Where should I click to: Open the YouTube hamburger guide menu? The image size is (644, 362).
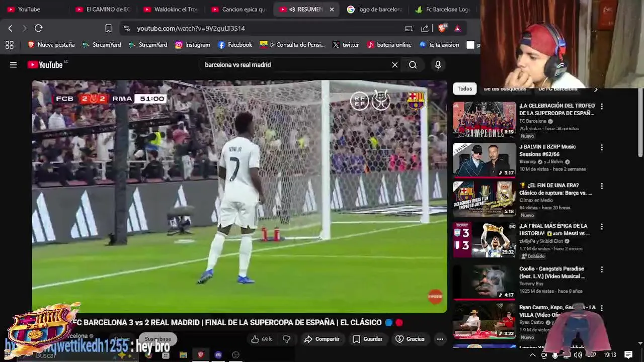[x=14, y=65]
